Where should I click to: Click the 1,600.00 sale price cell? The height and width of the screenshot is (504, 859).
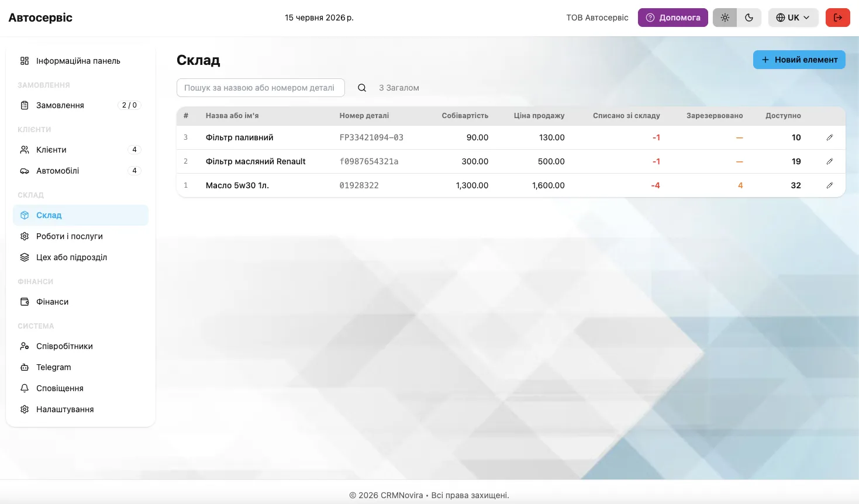tap(548, 185)
